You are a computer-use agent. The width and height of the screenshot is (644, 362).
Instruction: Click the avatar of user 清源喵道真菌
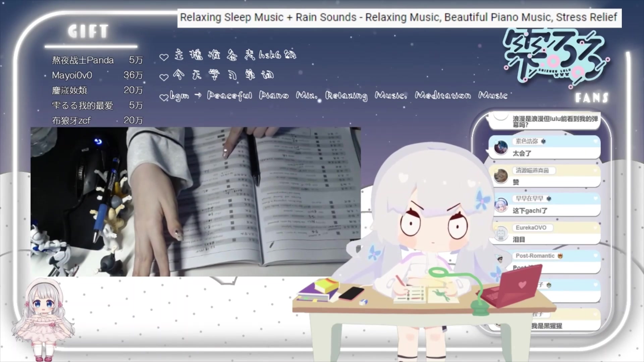[x=501, y=176]
